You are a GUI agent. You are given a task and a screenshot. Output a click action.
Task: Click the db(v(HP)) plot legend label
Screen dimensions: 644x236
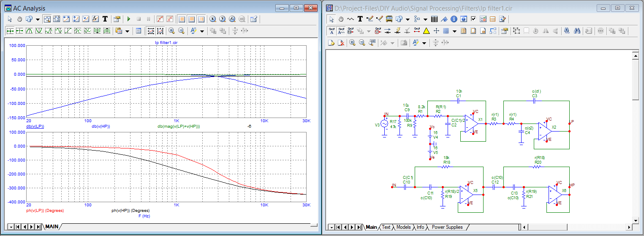(101, 126)
